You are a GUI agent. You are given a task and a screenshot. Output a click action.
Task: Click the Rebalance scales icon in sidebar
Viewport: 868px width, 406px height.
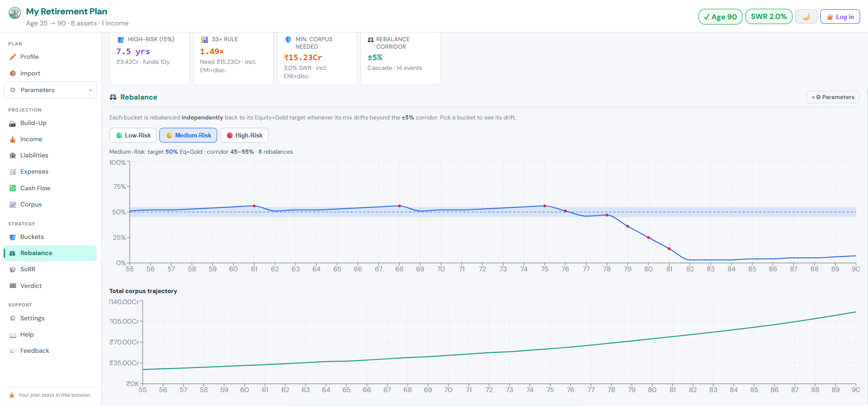coord(13,253)
